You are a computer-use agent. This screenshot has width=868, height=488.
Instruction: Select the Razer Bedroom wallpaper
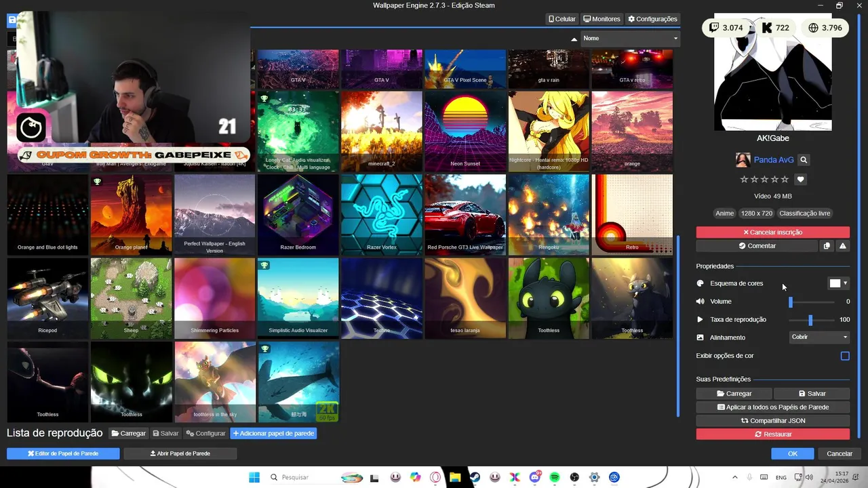pyautogui.click(x=298, y=215)
